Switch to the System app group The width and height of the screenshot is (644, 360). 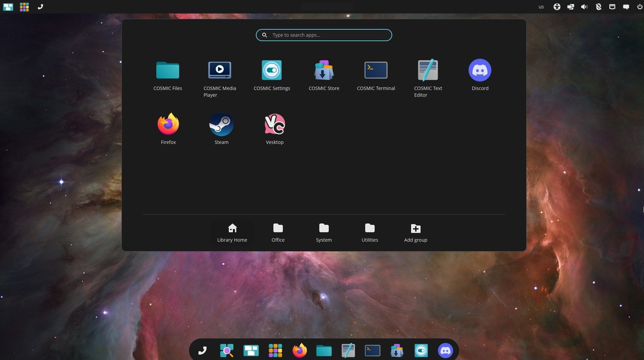[x=324, y=233]
